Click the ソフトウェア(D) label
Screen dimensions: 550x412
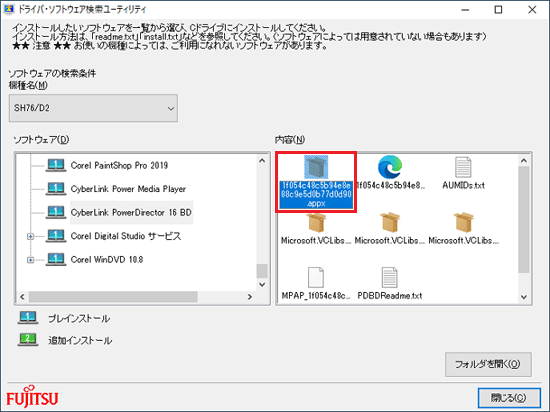pyautogui.click(x=41, y=140)
